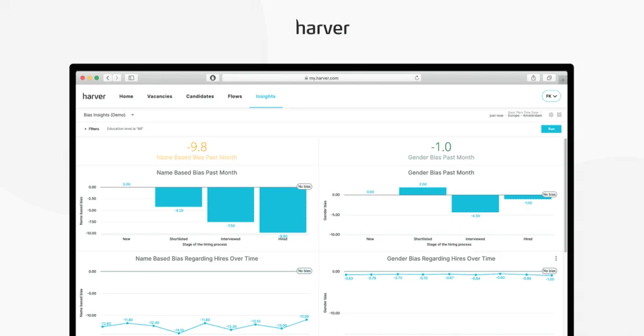
Task: Click the -12.60 data point in name bias trend
Action: click(x=103, y=327)
